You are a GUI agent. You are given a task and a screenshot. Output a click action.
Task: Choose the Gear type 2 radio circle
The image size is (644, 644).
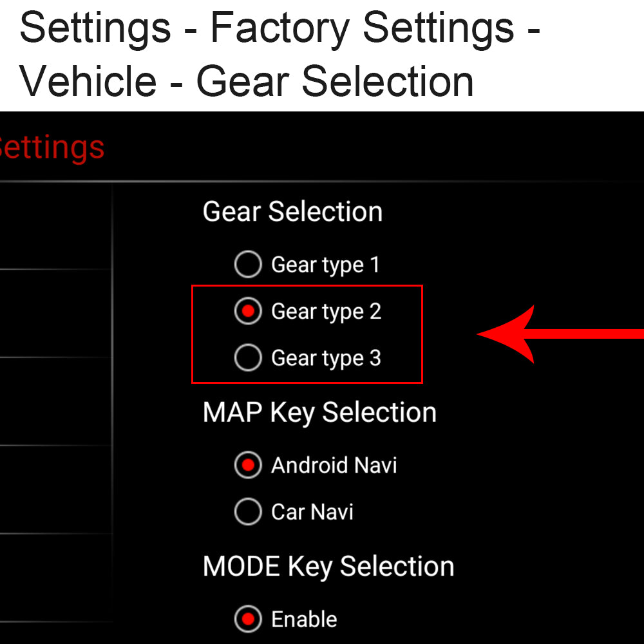coord(248,312)
